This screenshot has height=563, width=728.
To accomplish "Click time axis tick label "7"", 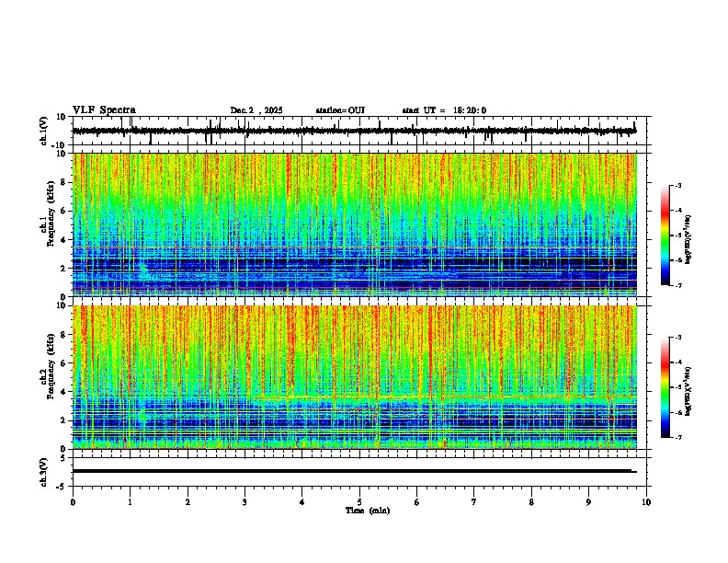I will (x=474, y=502).
